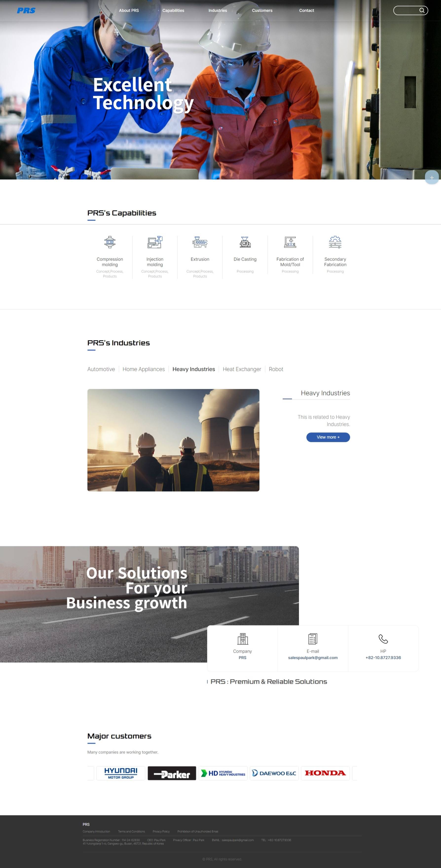Click the Honda customer logo

325,773
